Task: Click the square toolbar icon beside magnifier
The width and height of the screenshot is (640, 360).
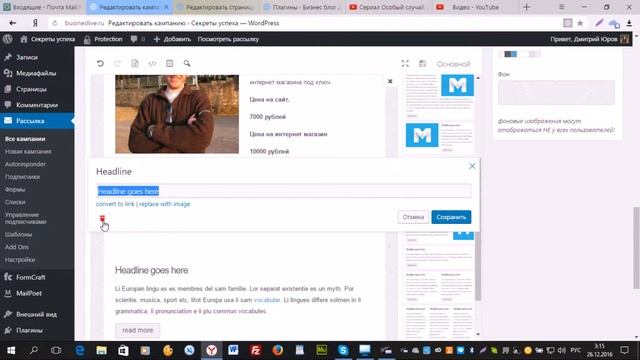Action: 169,63
